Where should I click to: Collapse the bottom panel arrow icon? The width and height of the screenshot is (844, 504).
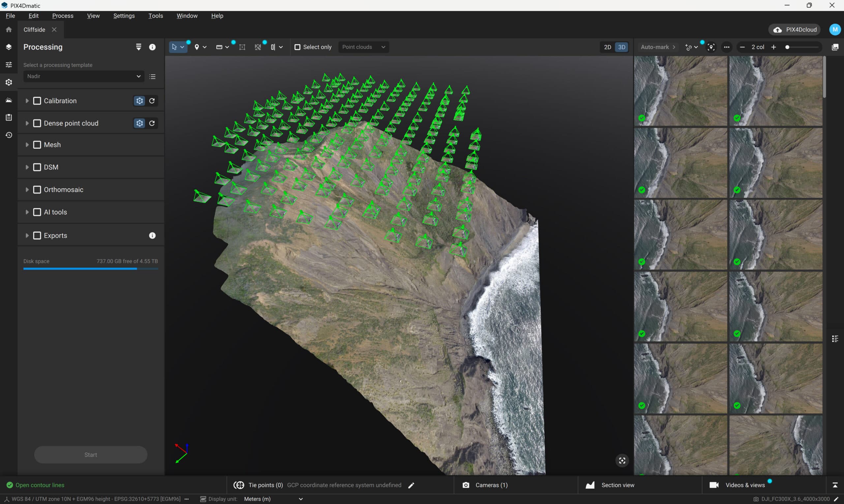835,485
